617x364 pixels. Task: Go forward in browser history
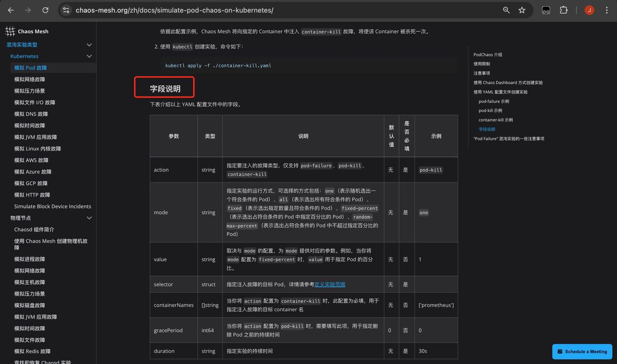[29, 10]
